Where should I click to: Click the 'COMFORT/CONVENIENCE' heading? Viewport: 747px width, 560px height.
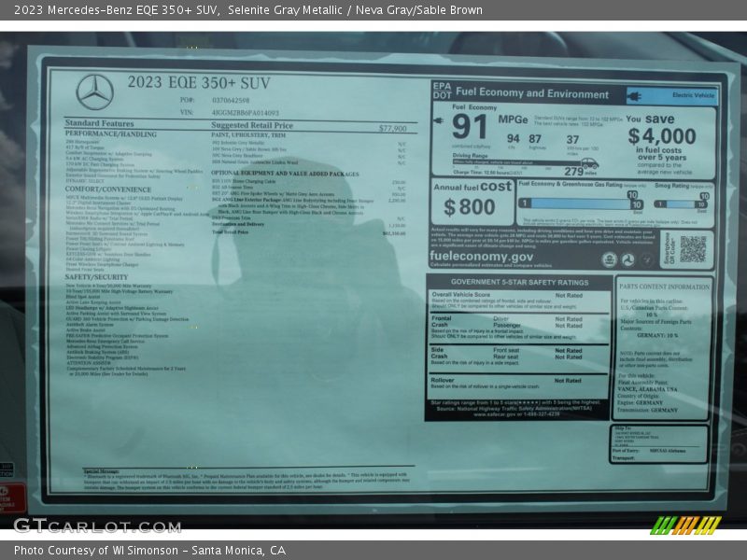pyautogui.click(x=108, y=189)
